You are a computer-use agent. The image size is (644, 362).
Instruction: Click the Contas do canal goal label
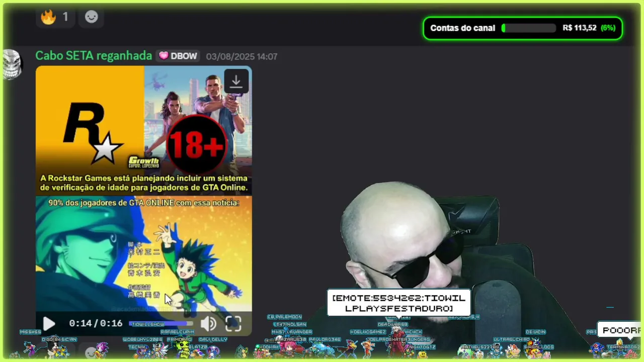click(463, 28)
